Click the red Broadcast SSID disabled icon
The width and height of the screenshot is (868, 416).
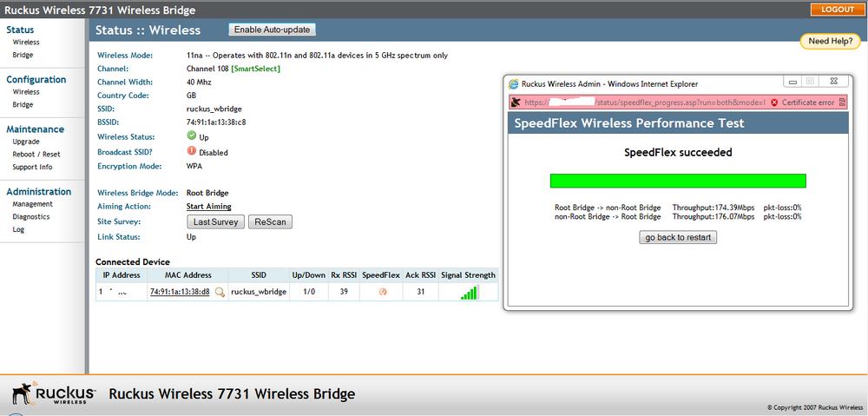click(192, 150)
